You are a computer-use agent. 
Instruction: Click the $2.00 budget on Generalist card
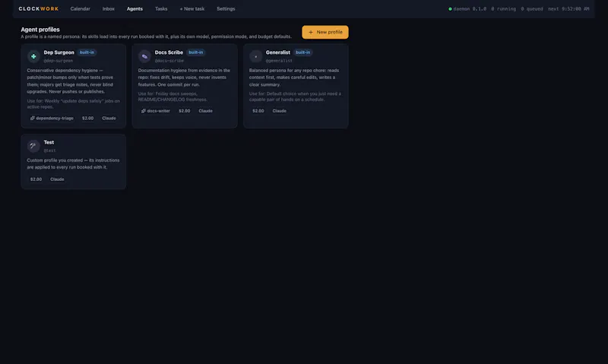pyautogui.click(x=258, y=111)
